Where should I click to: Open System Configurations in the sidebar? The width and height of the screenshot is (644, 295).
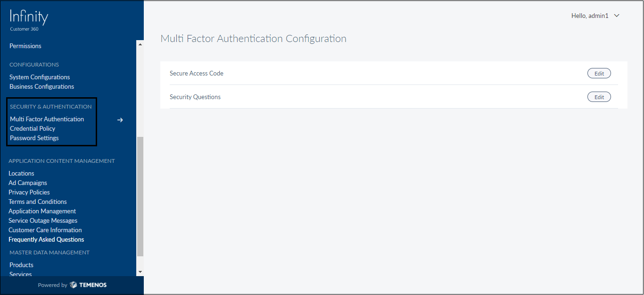click(40, 77)
